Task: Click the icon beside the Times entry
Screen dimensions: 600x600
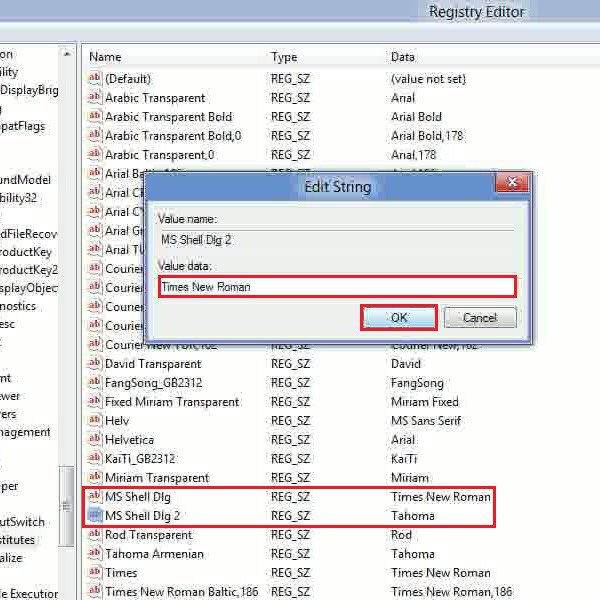Action: [96, 573]
